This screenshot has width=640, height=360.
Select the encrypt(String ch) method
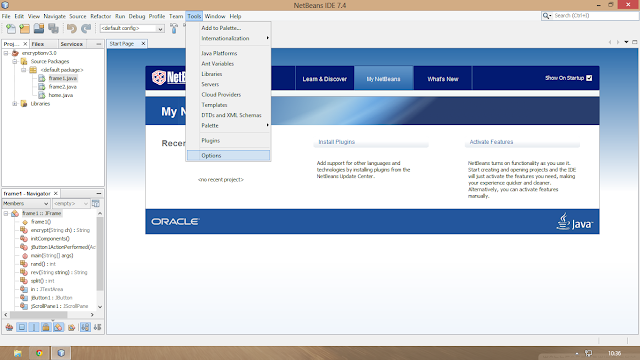(60, 230)
